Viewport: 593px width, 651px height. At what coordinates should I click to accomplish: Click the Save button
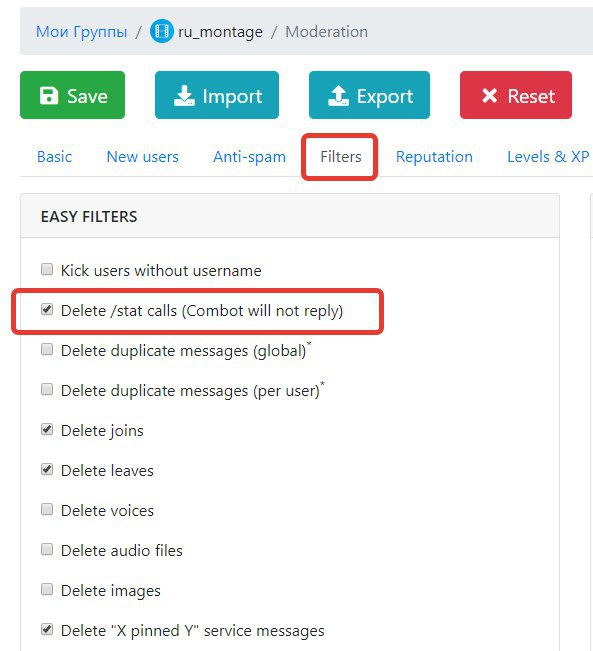tap(72, 95)
